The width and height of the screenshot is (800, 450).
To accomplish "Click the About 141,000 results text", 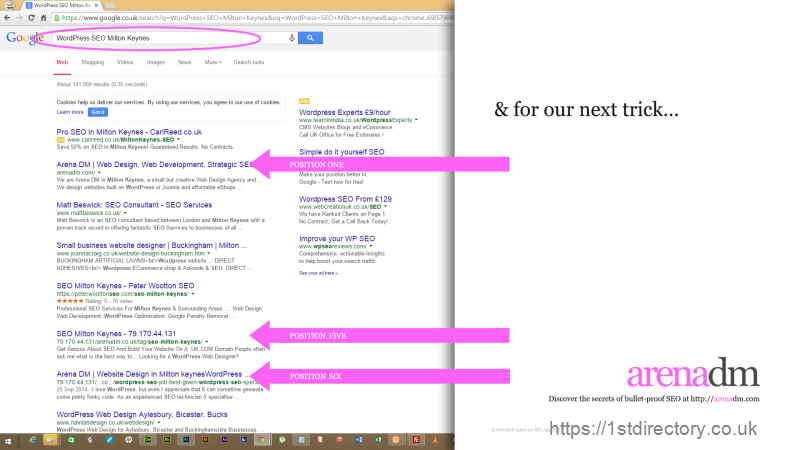I will pos(102,84).
